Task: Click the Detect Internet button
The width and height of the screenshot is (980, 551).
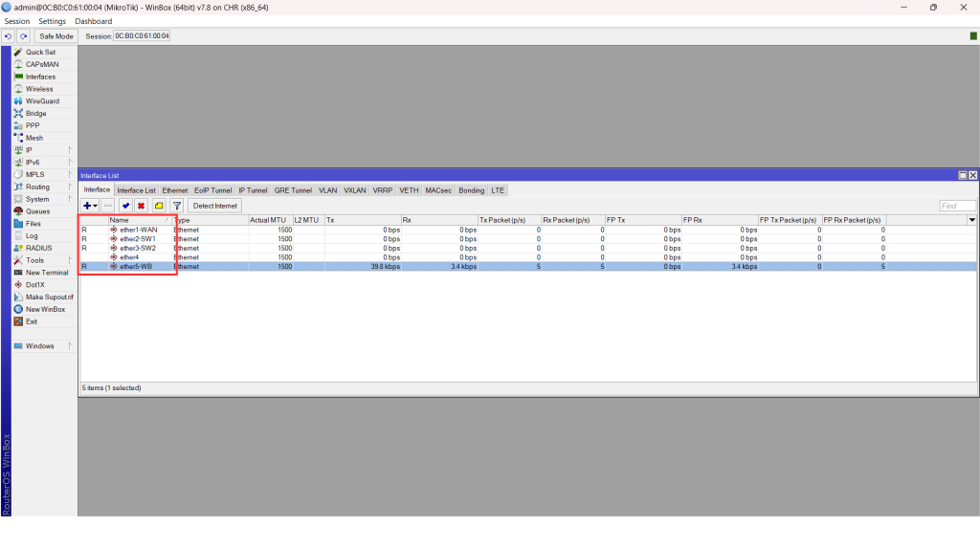Action: 214,206
